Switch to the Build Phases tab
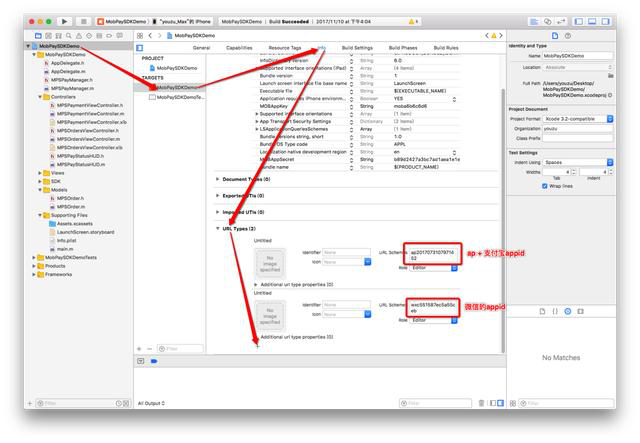 point(403,48)
